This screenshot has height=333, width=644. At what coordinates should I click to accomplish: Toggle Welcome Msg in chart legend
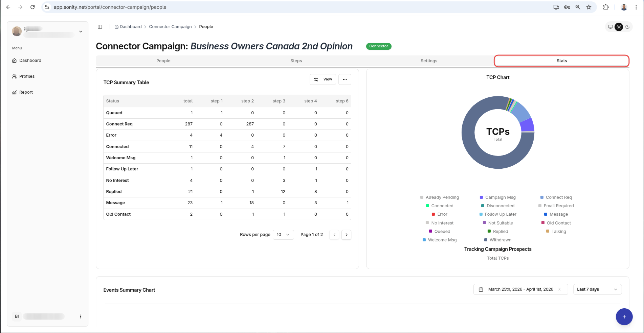point(440,240)
